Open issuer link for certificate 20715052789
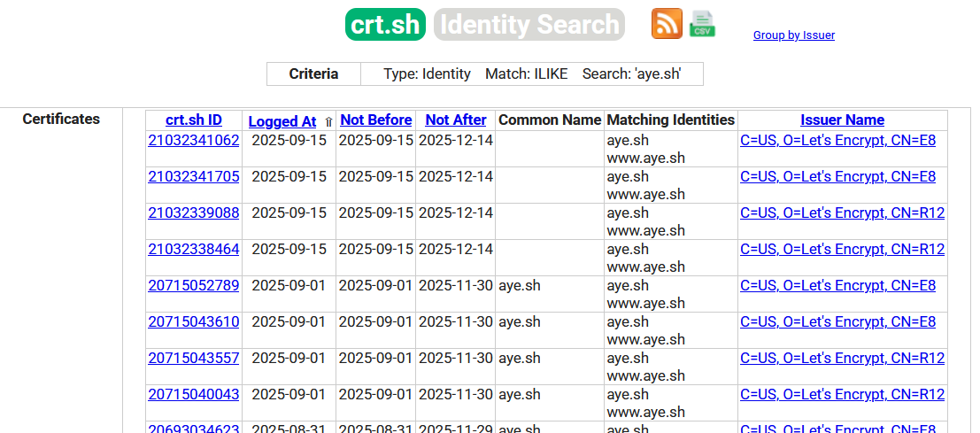This screenshot has width=980, height=433. (x=838, y=285)
